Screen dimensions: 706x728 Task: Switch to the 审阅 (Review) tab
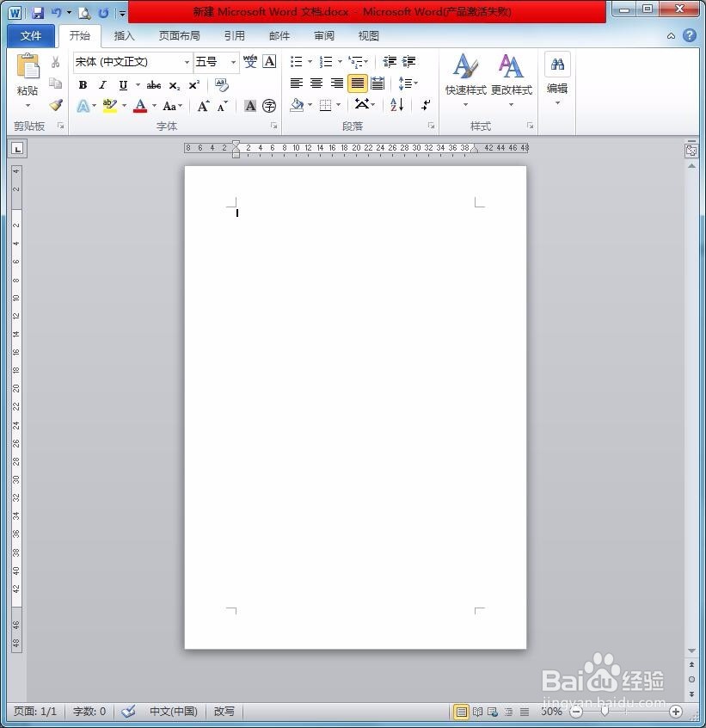[x=324, y=36]
